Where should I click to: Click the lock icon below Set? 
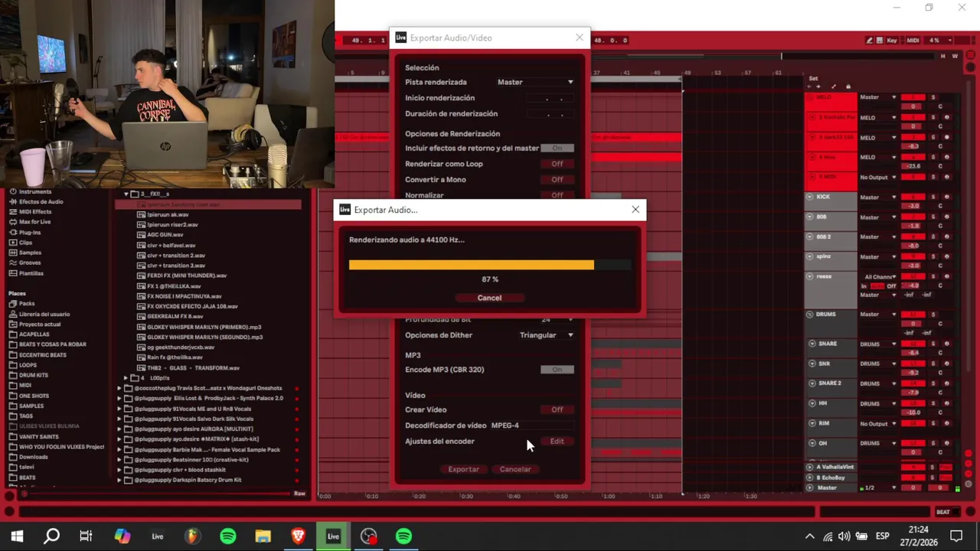(848, 87)
